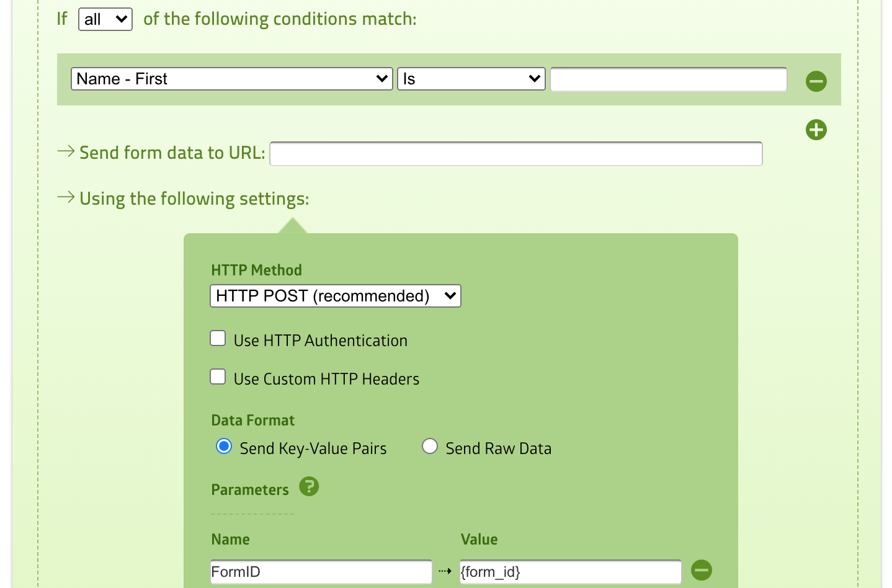
Task: Select Send Raw Data option
Action: 430,447
